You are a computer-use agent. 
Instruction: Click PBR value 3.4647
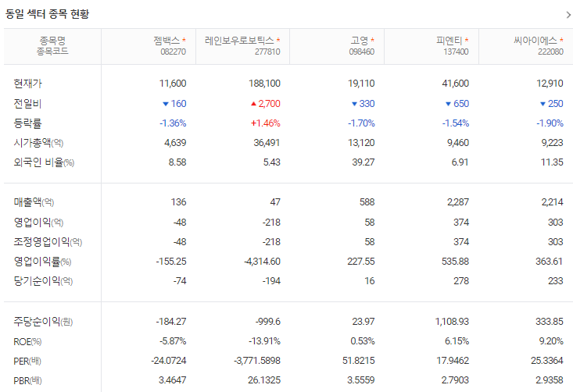[x=173, y=380]
